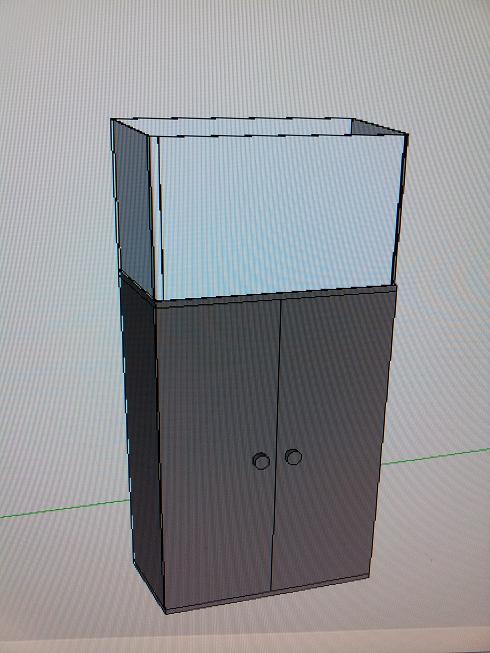Select the bottom base strip under the doors
This screenshot has width=490, height=653.
(x=266, y=595)
